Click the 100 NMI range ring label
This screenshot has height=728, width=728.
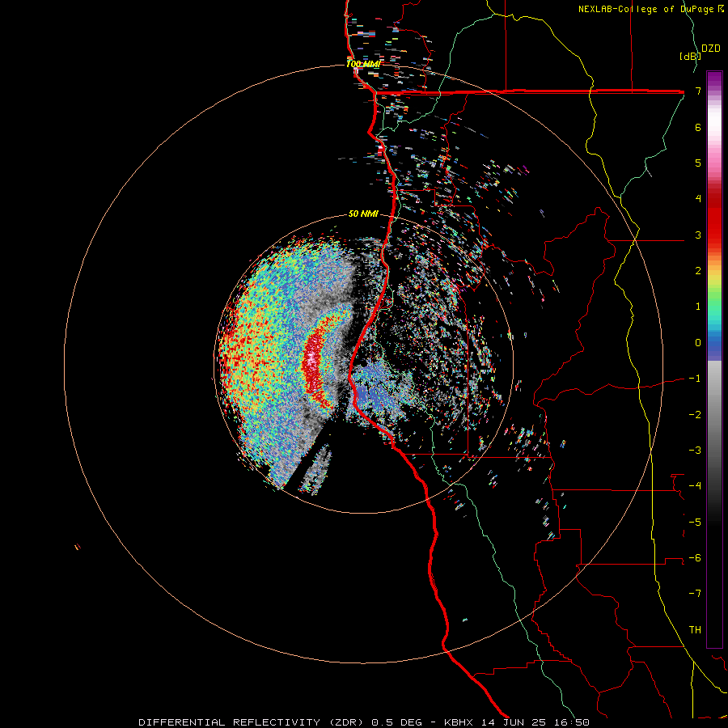coord(363,64)
